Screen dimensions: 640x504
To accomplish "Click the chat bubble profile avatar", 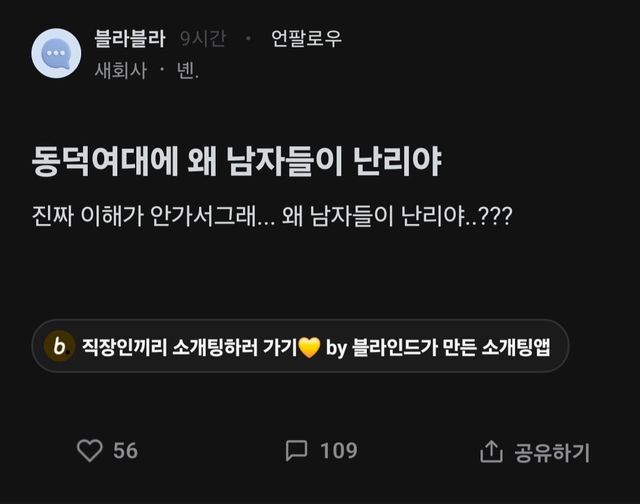I will coord(56,53).
